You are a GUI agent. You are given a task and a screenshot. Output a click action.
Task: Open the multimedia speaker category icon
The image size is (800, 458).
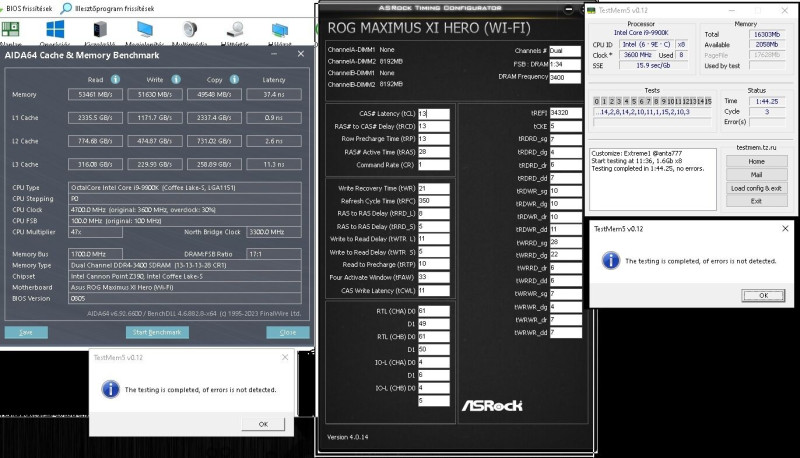coord(190,29)
